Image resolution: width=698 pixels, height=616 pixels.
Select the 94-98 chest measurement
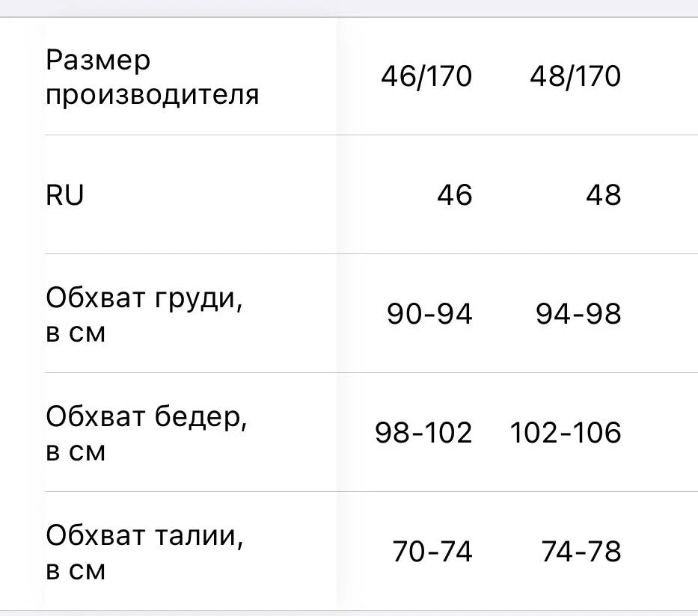point(578,314)
